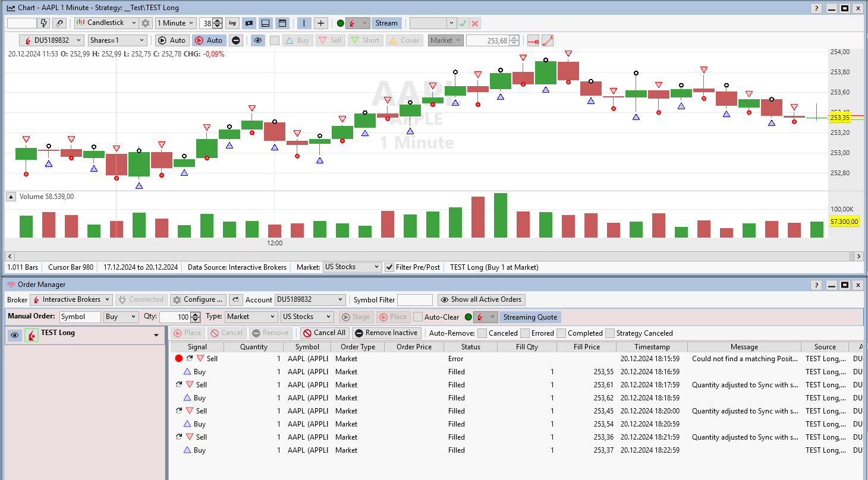Sort orders by the Timestamp column header
This screenshot has height=480, width=868.
tap(652, 347)
